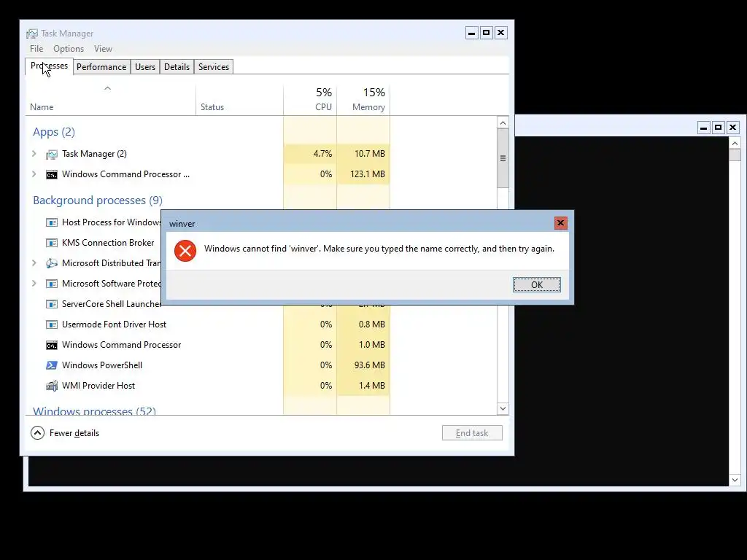
Task: Sort processes by the Name column
Action: [111, 101]
